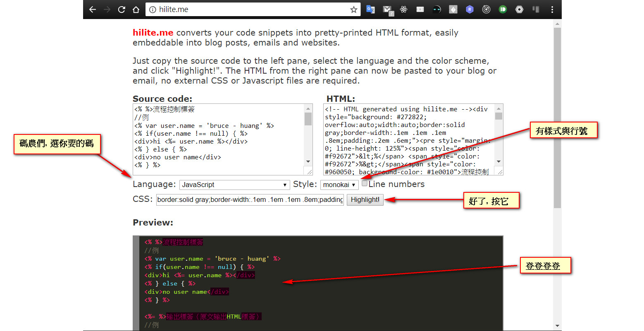
Task: Open the gray hexagon nut extension
Action: 520,10
